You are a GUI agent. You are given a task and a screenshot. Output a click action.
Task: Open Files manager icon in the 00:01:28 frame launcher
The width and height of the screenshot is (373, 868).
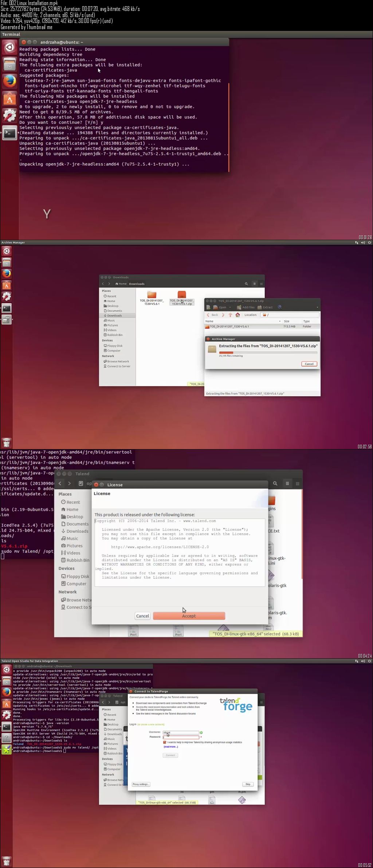click(x=9, y=64)
